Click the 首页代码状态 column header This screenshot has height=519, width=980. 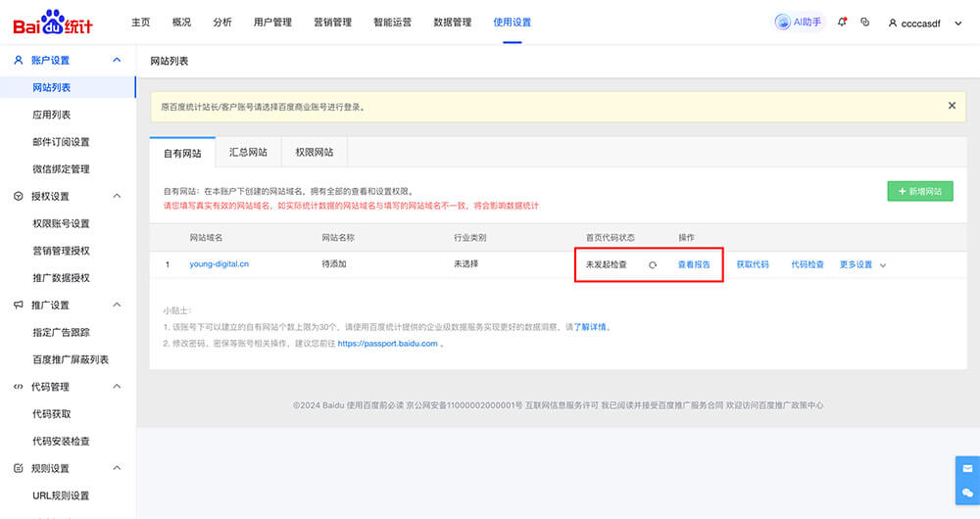coord(610,238)
